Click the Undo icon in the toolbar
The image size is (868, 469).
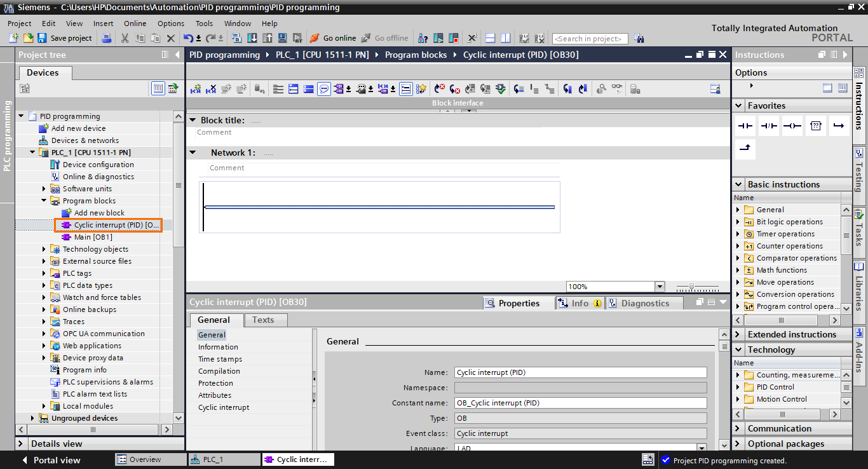click(187, 37)
